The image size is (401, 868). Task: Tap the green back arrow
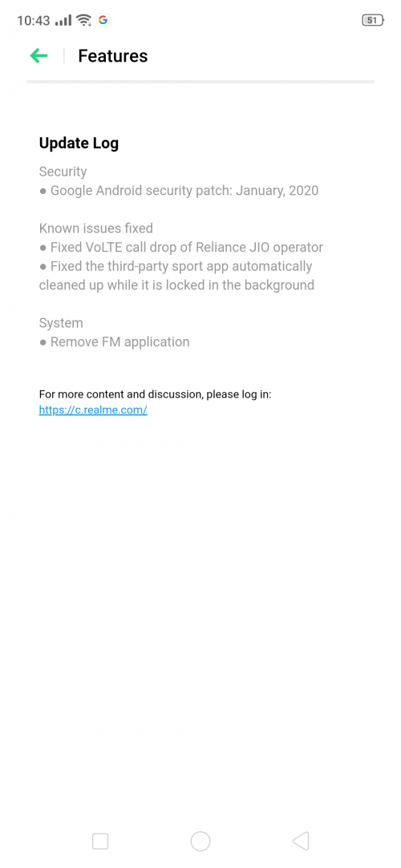(x=38, y=55)
